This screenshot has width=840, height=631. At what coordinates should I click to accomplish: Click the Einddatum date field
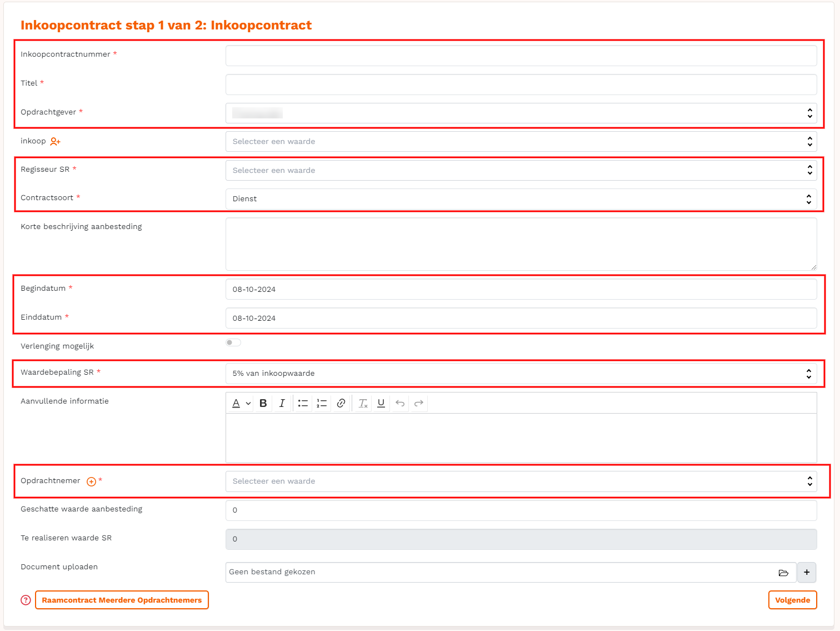pos(521,318)
